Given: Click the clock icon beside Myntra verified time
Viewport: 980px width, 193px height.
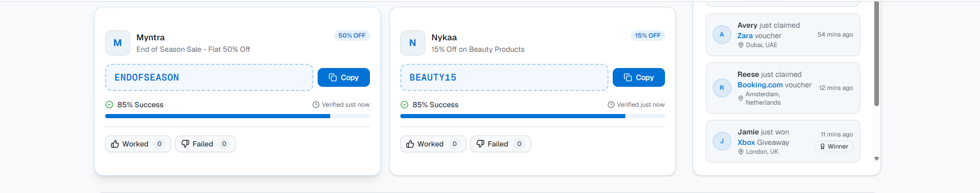Looking at the screenshot, I should tap(316, 105).
